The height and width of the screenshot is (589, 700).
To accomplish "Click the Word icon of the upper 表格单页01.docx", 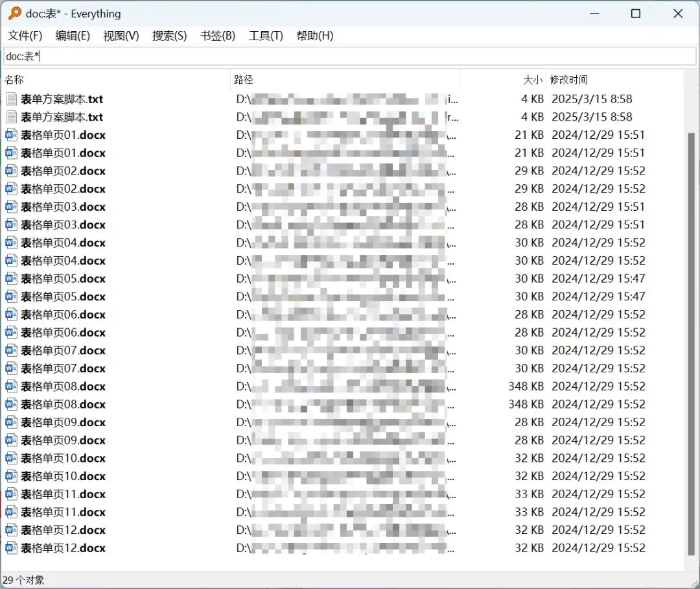I will click(11, 134).
